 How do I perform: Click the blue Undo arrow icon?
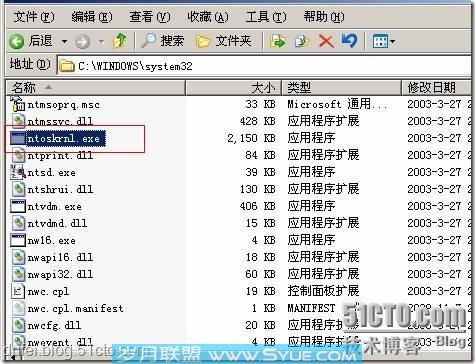click(x=350, y=41)
